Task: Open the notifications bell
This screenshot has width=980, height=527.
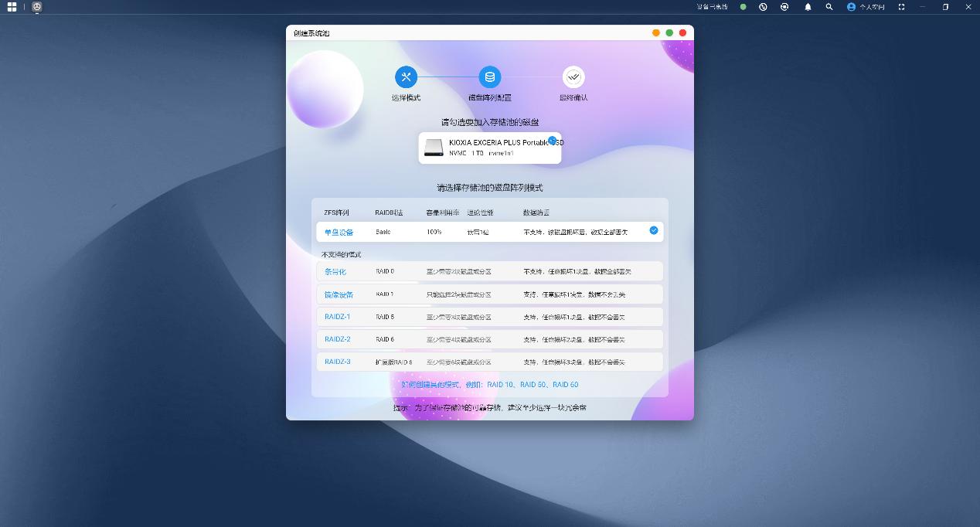Action: [808, 6]
